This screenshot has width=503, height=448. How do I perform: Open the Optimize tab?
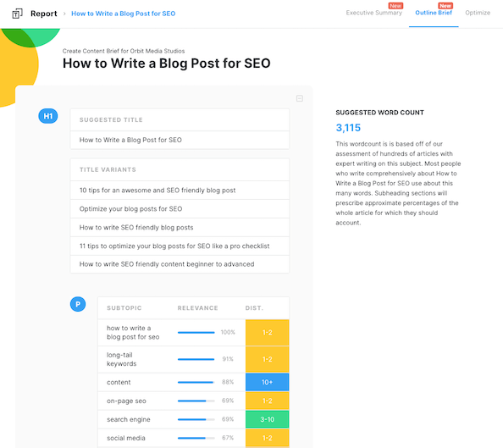point(478,13)
